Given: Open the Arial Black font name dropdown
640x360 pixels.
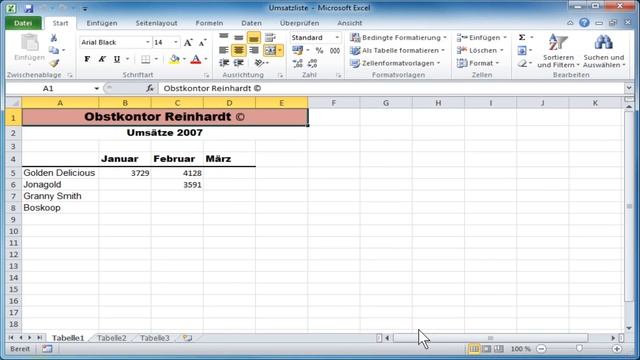Looking at the screenshot, I should (147, 42).
